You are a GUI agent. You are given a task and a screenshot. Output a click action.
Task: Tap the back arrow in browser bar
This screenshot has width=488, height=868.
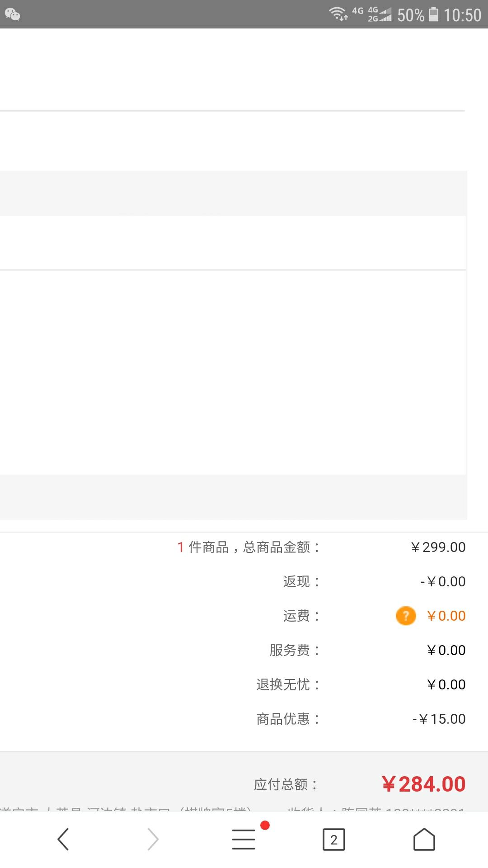(x=63, y=839)
